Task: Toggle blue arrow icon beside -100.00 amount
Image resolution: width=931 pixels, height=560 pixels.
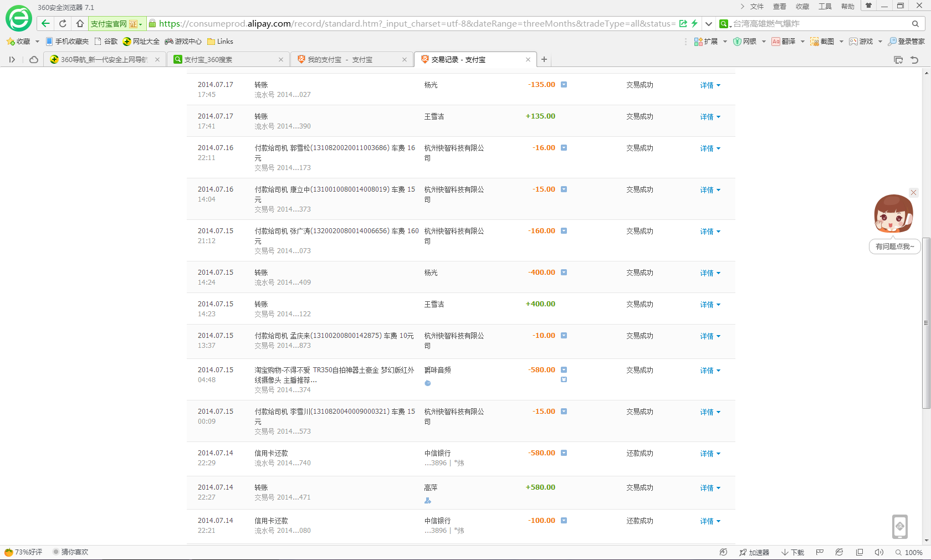Action: (564, 521)
